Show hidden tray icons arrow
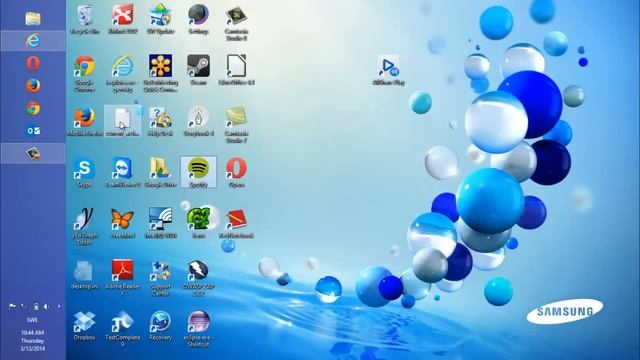 coord(59,306)
